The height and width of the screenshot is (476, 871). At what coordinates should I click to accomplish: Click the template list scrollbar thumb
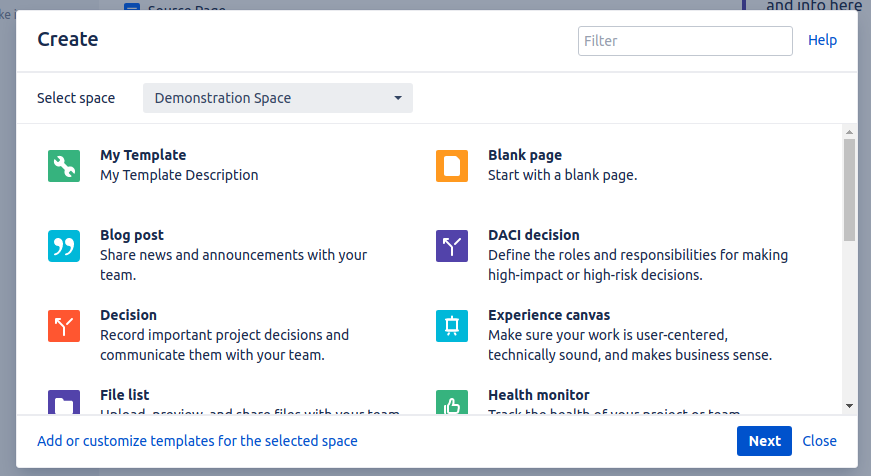(849, 190)
